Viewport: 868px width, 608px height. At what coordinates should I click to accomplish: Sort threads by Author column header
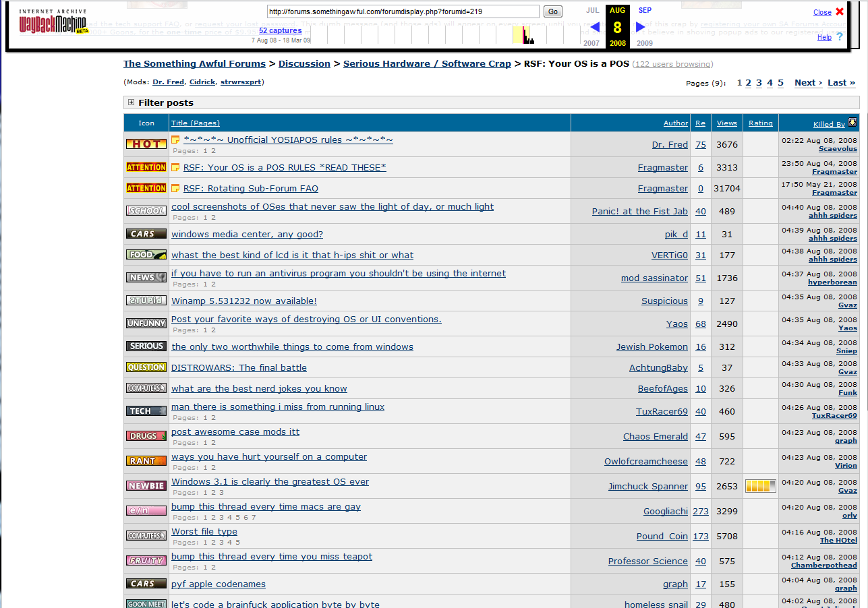(676, 123)
